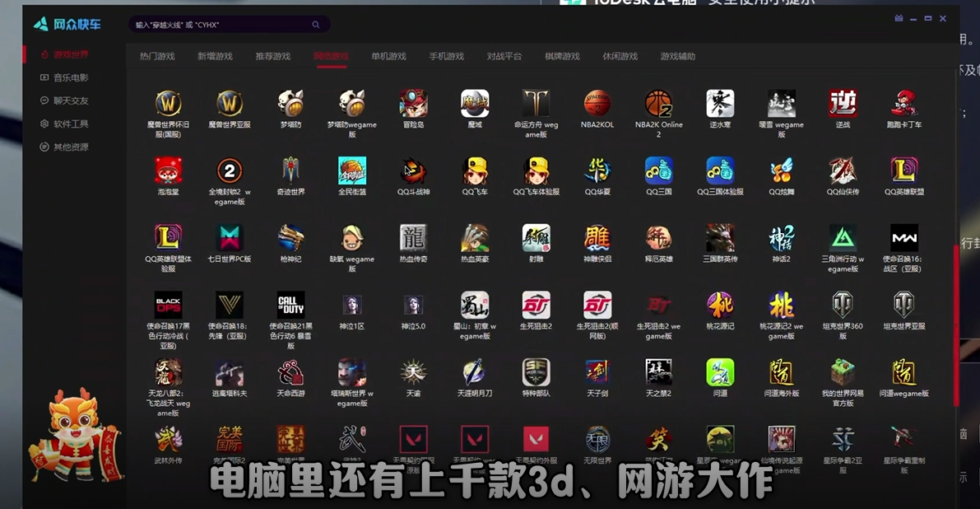This screenshot has height=509, width=980.
Task: Launch QQ飞车 game icon
Action: click(475, 170)
